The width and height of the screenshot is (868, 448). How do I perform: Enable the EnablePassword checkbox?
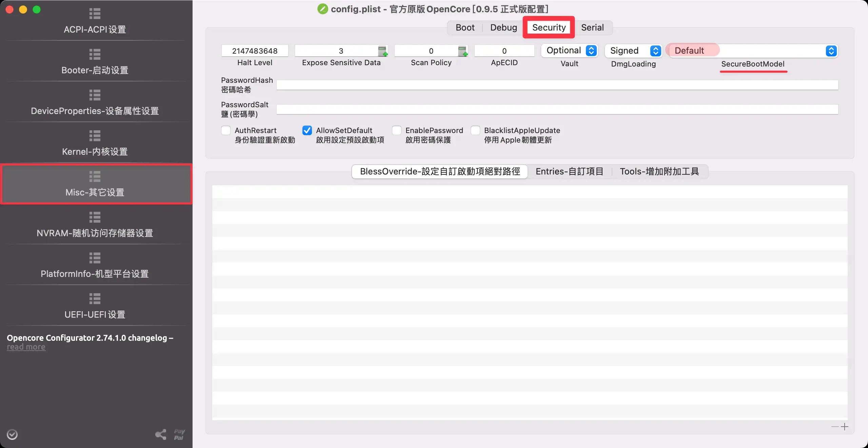point(397,130)
